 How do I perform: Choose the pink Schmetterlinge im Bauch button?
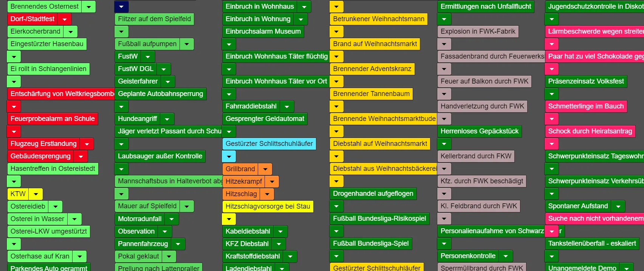[x=586, y=106]
